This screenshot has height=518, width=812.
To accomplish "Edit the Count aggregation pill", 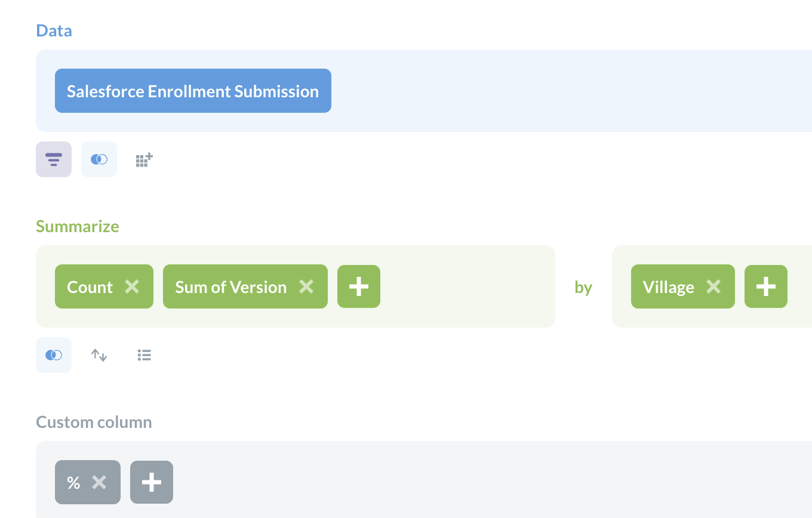I will (x=88, y=286).
